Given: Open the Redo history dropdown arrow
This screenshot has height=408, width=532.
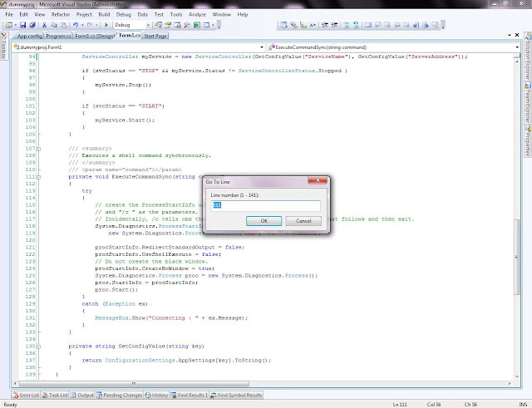Looking at the screenshot, I should [96, 26].
